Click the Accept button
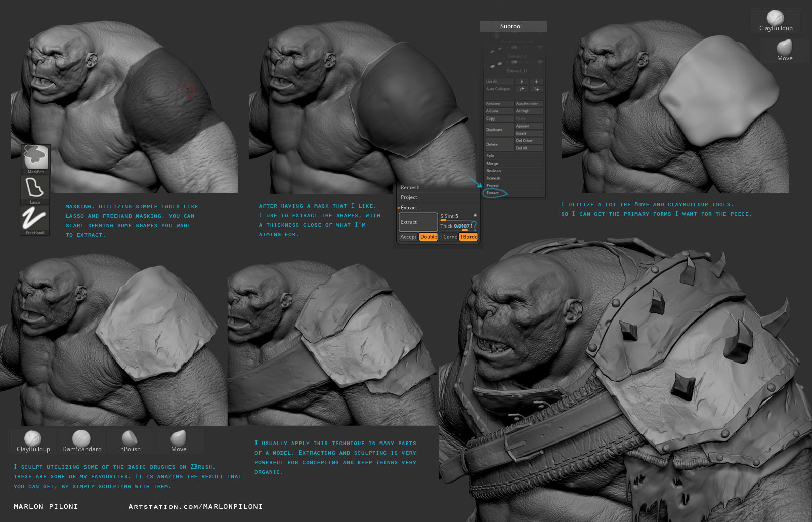 (408, 237)
